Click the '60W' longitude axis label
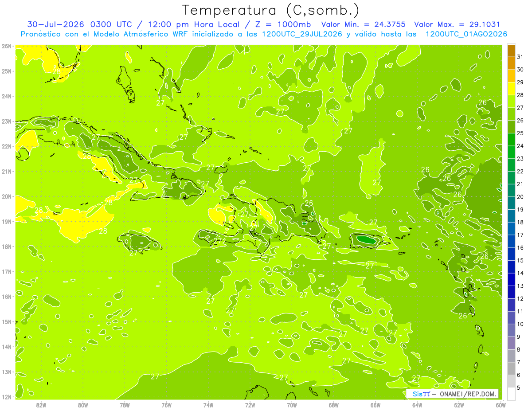 pyautogui.click(x=501, y=405)
